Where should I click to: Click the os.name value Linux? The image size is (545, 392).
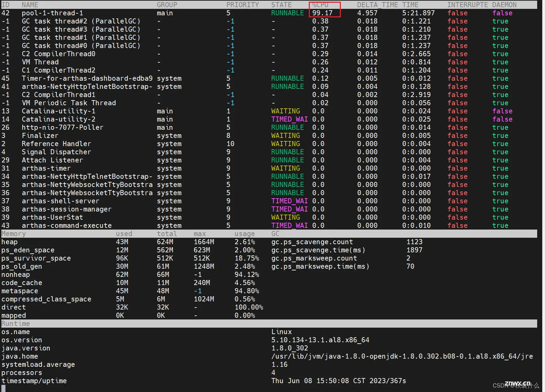click(x=282, y=332)
